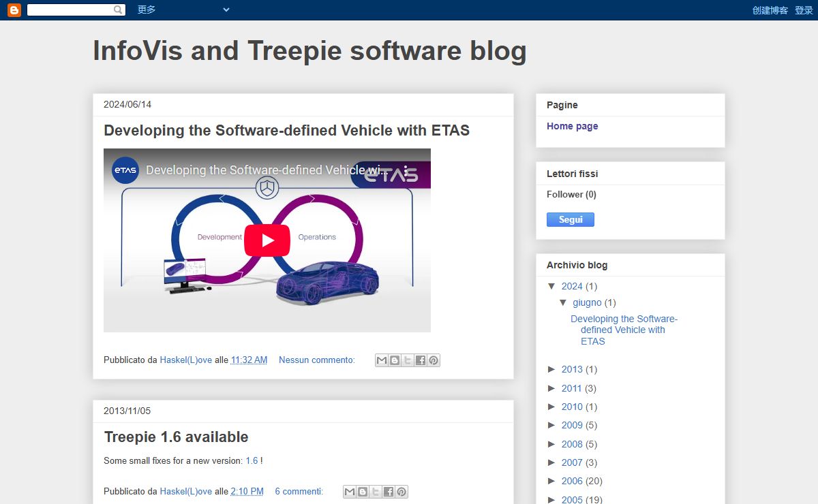Open 2011 archive year link

(572, 388)
